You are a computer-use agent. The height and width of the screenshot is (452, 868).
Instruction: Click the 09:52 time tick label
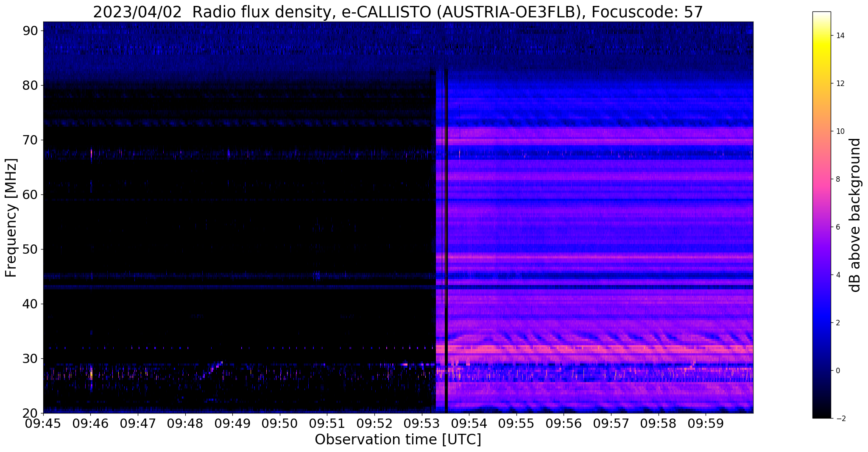click(374, 423)
